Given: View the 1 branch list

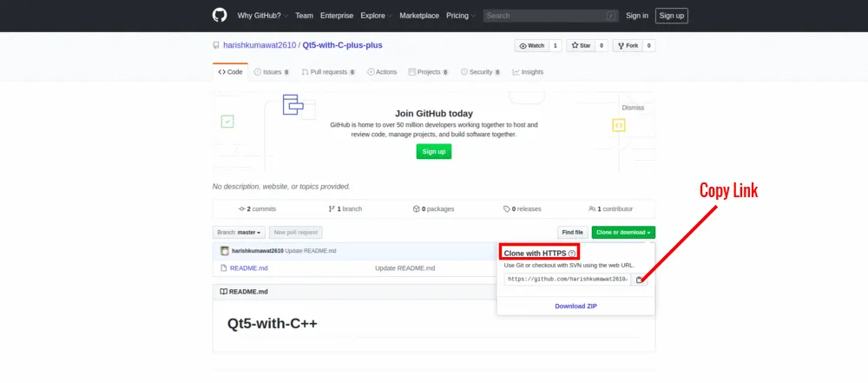Looking at the screenshot, I should coord(345,209).
